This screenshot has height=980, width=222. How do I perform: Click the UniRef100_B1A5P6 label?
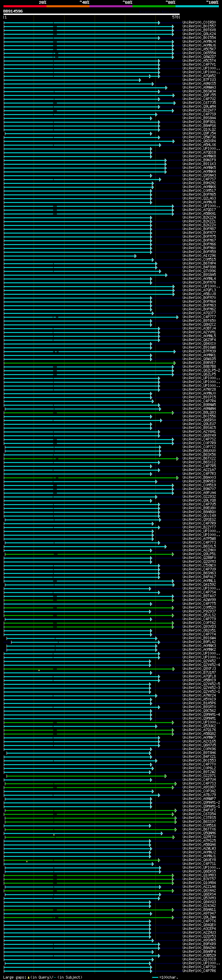[x=199, y=703]
